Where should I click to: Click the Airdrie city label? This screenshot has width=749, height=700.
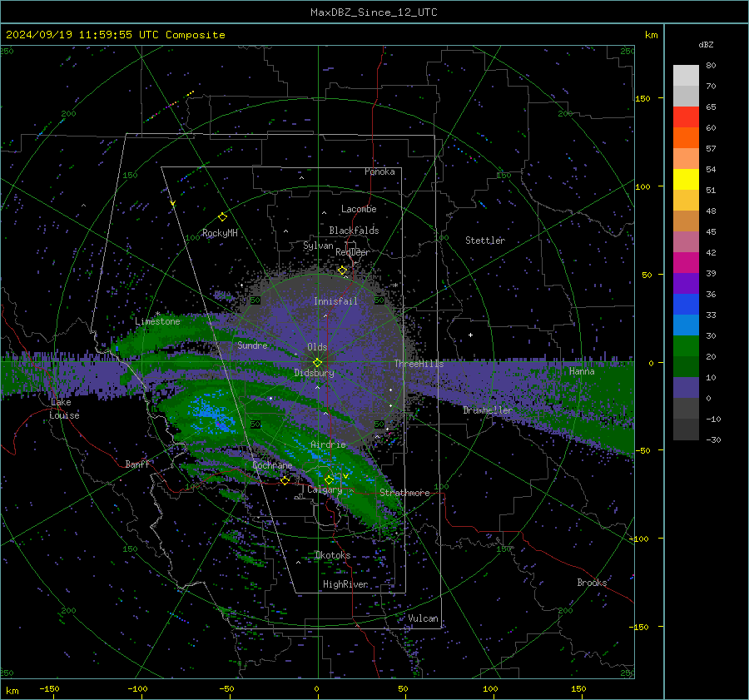(328, 444)
